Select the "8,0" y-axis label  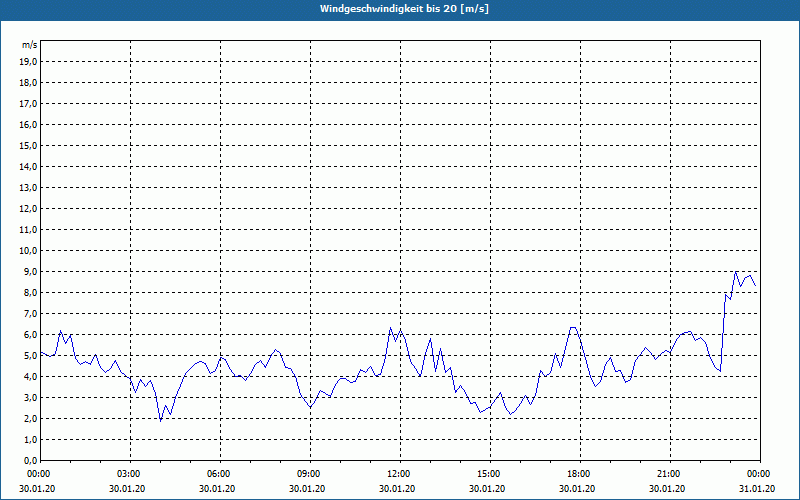[x=30, y=292]
